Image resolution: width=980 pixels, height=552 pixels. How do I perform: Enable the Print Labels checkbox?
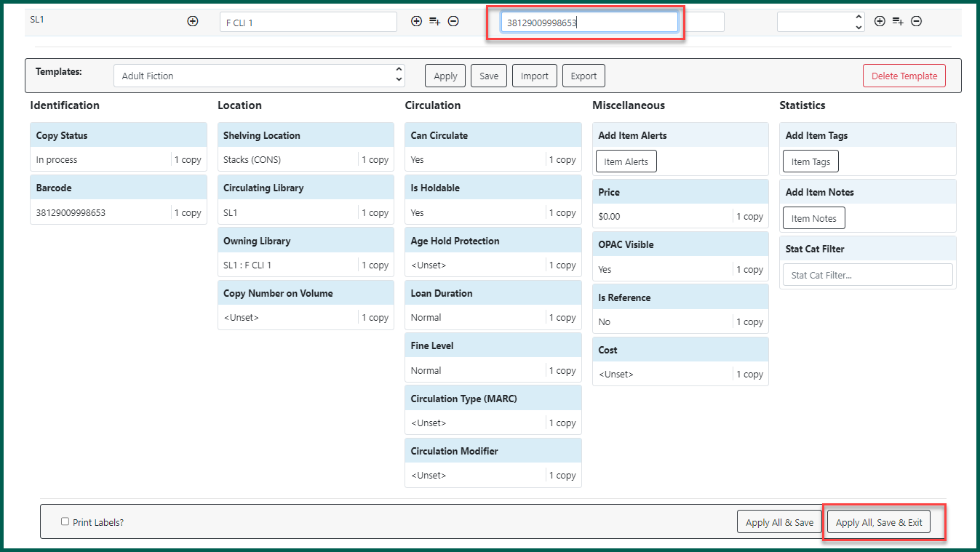pyautogui.click(x=65, y=521)
